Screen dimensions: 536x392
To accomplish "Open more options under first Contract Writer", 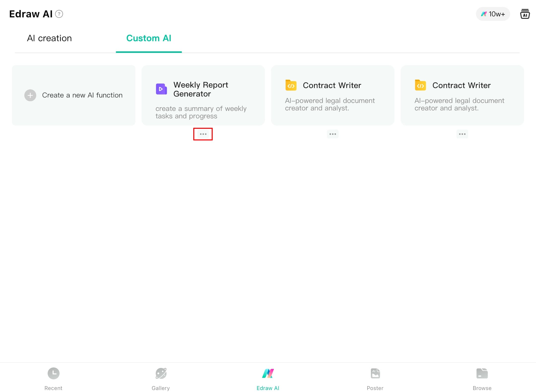I will click(x=333, y=134).
